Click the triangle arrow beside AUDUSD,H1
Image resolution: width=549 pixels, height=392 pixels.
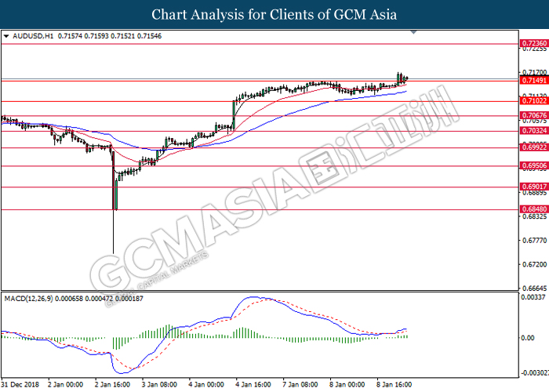tap(6, 36)
